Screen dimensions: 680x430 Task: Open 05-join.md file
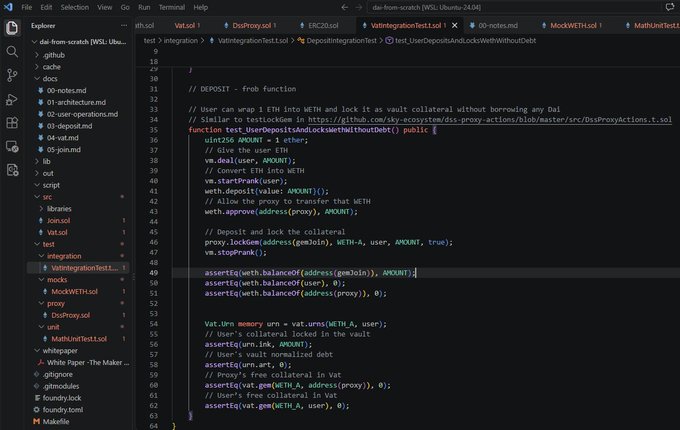(78, 150)
